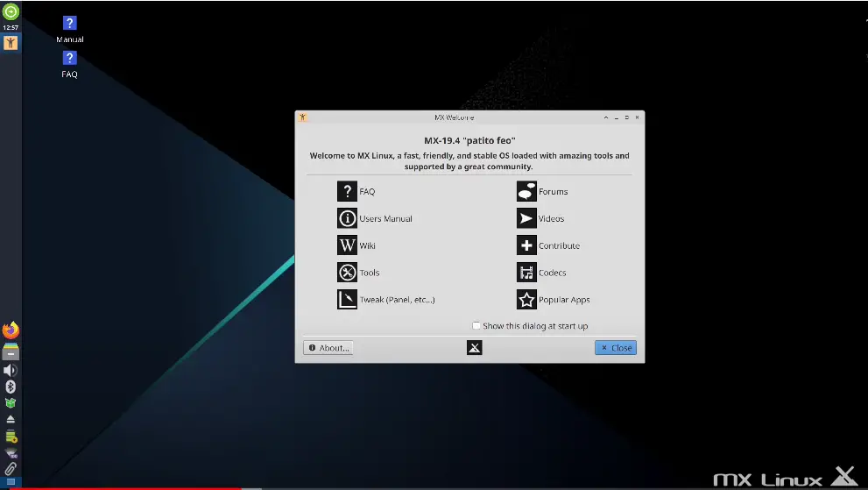Click the Forums label
Image resolution: width=868 pixels, height=490 pixels.
click(x=553, y=191)
